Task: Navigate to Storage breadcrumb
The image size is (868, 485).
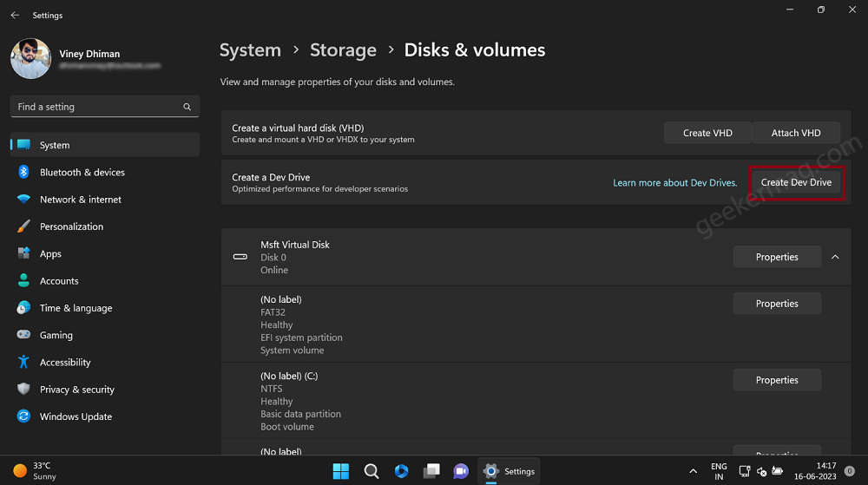Action: (343, 50)
